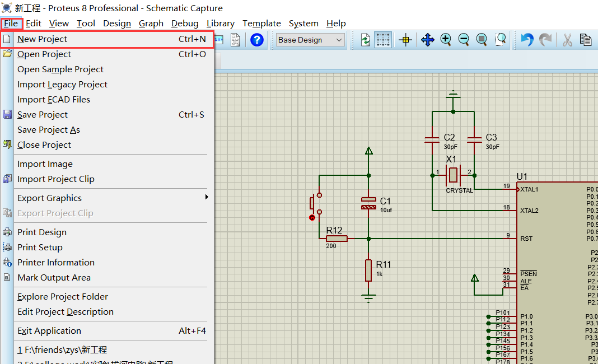
Task: Open the Edit menu
Action: 34,24
